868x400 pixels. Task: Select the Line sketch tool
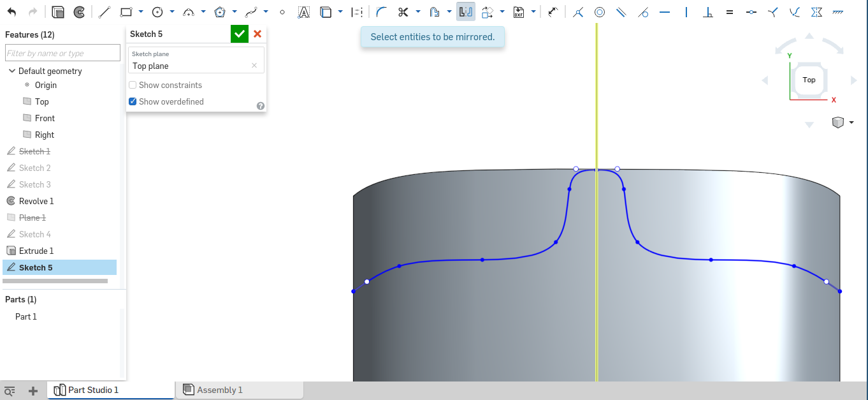pyautogui.click(x=105, y=11)
